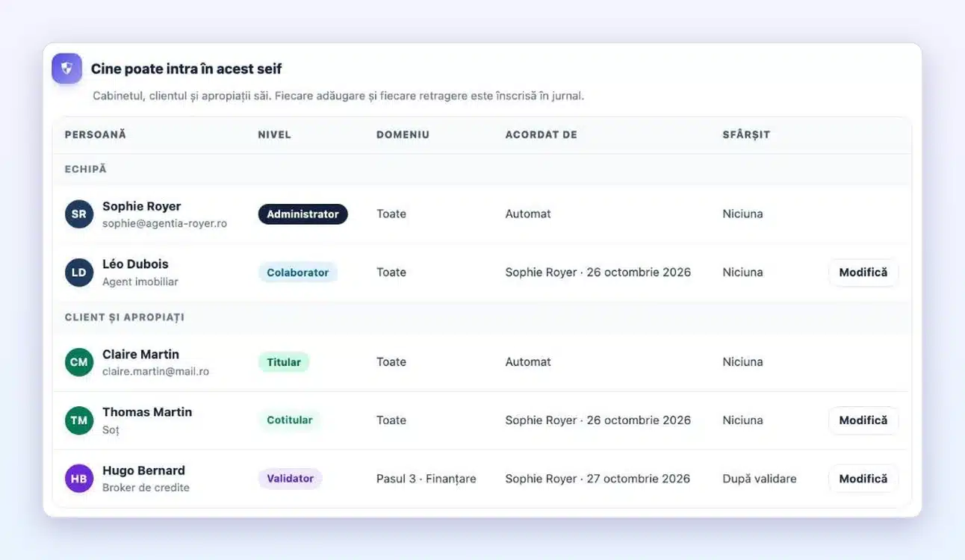
Task: Click Automat in Sophie Royer's administrator row
Action: 528,214
